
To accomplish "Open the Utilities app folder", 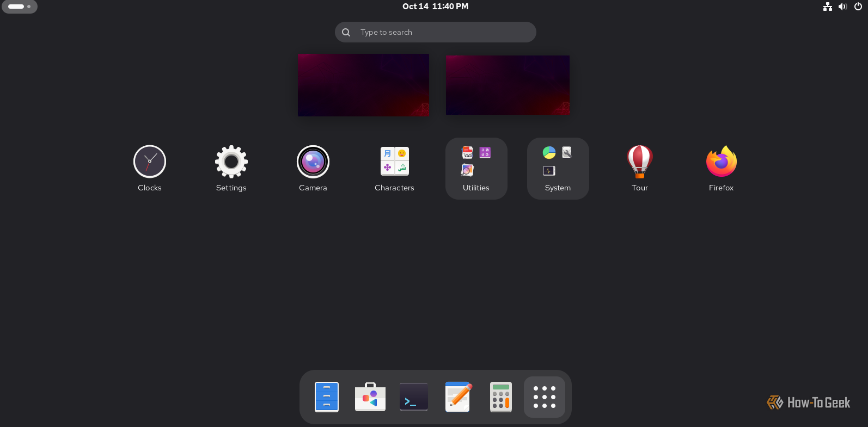I will (x=476, y=168).
